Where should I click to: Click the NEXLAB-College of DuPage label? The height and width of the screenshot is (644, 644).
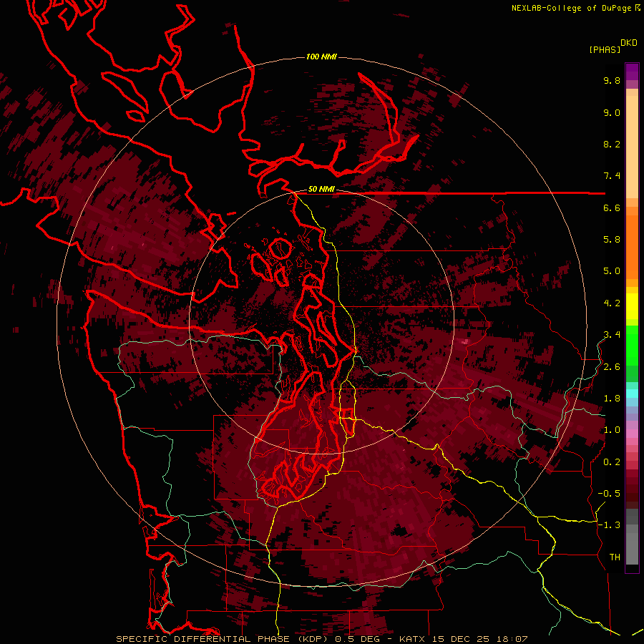[572, 8]
